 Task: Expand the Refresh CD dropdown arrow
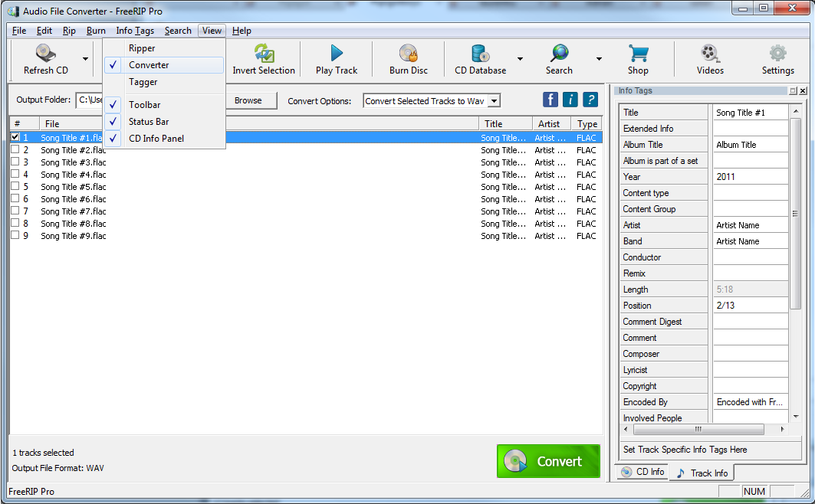click(x=85, y=59)
